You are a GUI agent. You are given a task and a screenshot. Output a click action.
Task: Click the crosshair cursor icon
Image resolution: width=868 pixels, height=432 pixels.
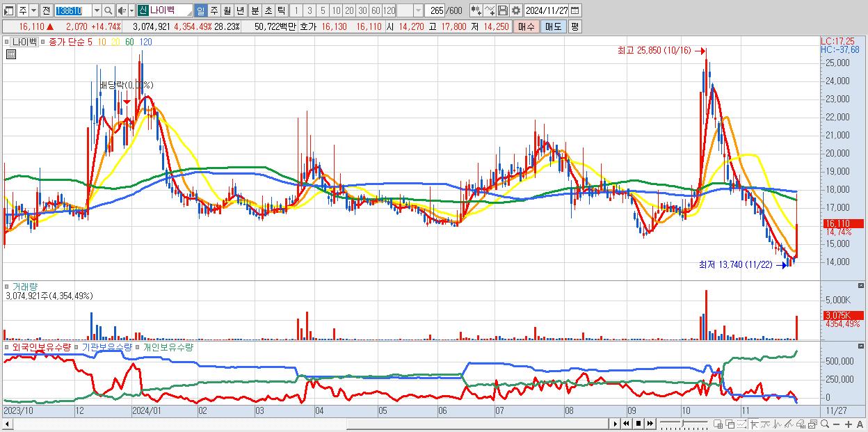tap(754, 424)
